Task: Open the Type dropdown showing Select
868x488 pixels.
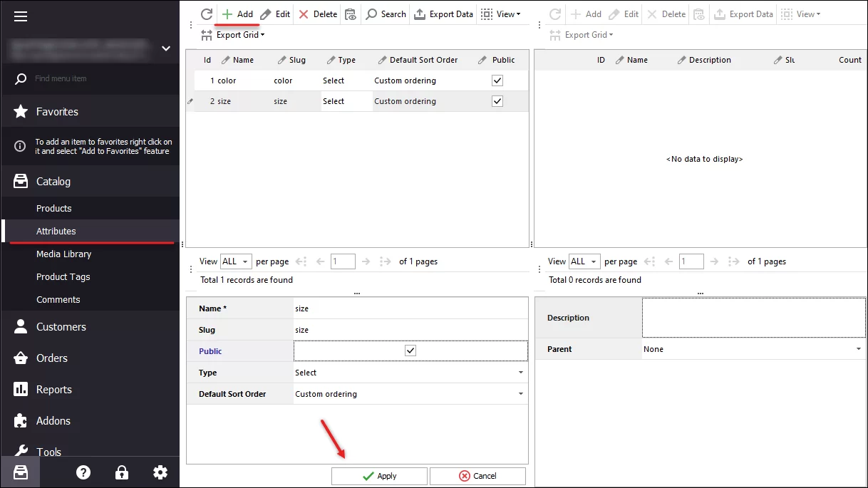Action: (520, 372)
